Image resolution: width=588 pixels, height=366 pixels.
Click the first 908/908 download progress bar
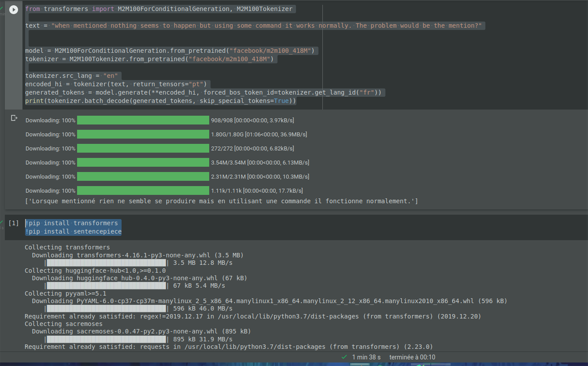[x=143, y=120]
